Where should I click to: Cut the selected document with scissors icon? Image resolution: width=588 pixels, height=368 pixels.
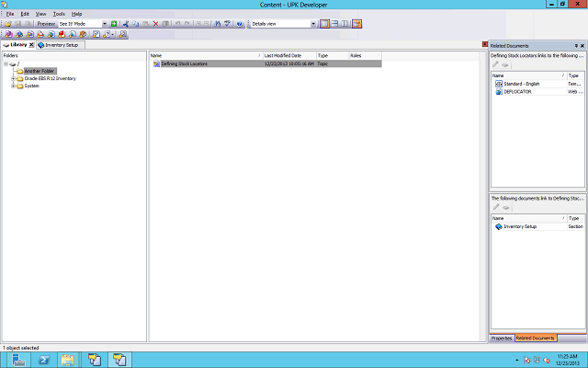coord(126,24)
